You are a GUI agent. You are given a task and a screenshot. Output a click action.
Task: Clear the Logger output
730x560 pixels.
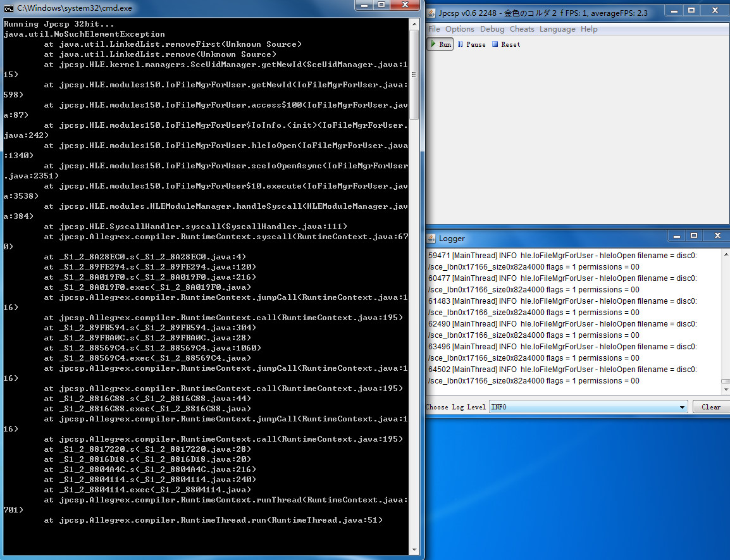711,407
